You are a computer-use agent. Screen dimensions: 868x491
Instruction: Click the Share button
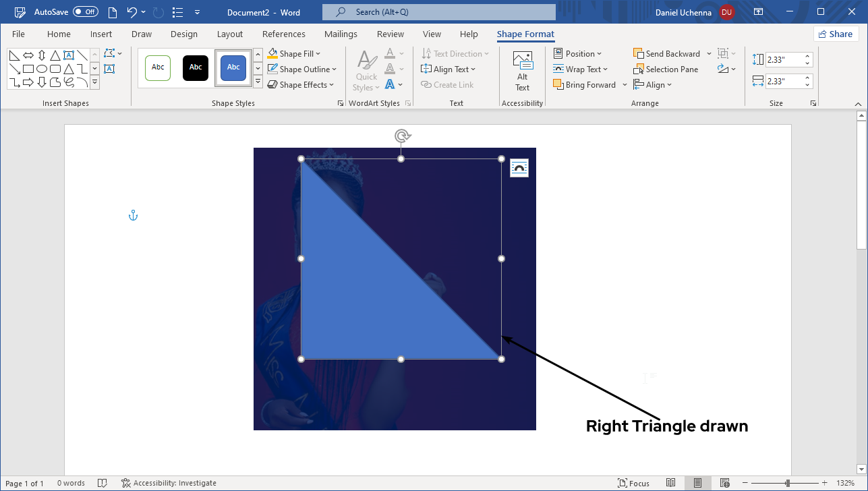(835, 34)
